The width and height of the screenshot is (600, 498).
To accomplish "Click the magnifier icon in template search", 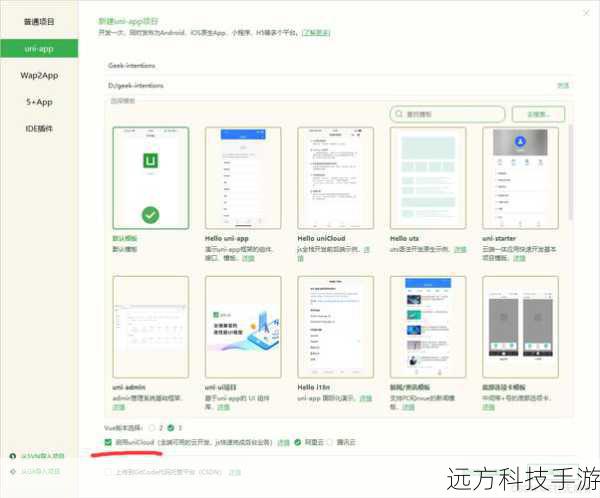I will [399, 114].
